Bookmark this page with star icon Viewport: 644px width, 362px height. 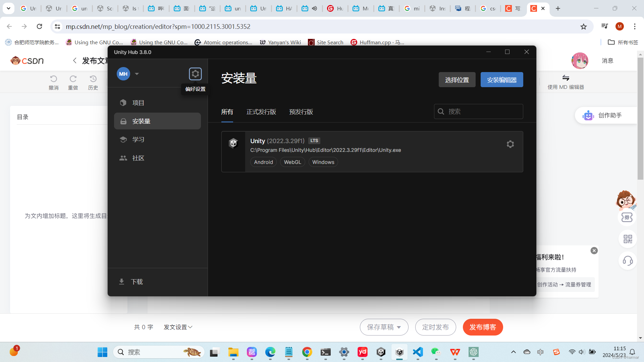tap(584, 26)
